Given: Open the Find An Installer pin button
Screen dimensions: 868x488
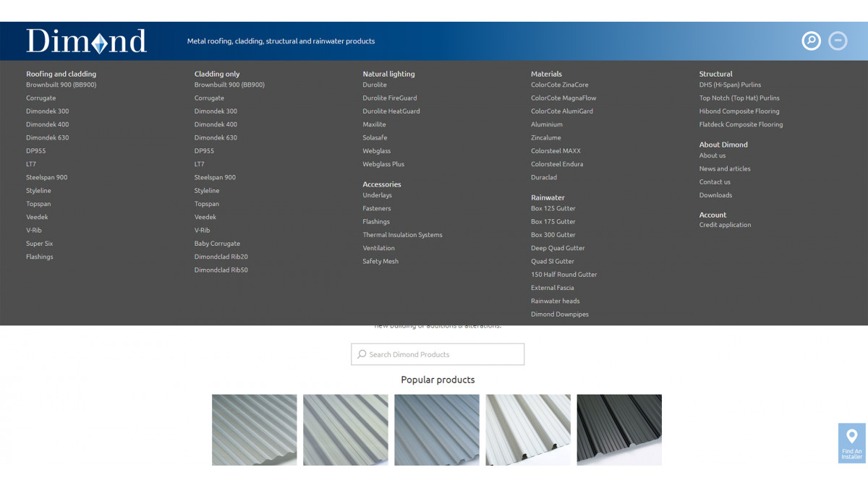Looking at the screenshot, I should point(852,443).
